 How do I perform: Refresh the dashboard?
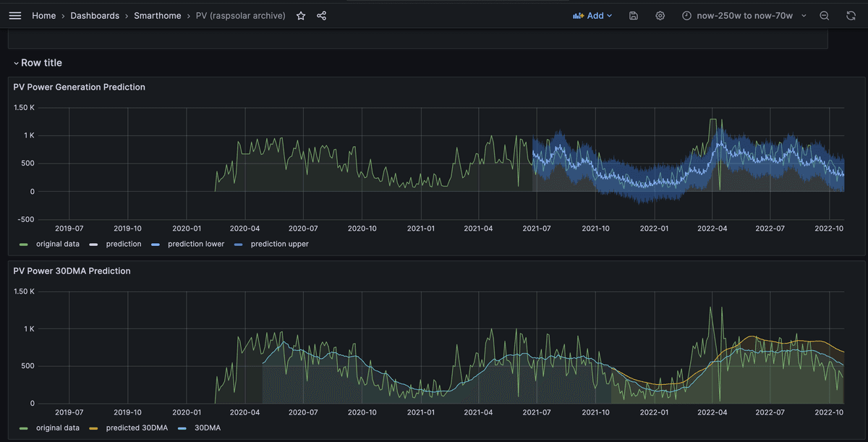coord(851,15)
